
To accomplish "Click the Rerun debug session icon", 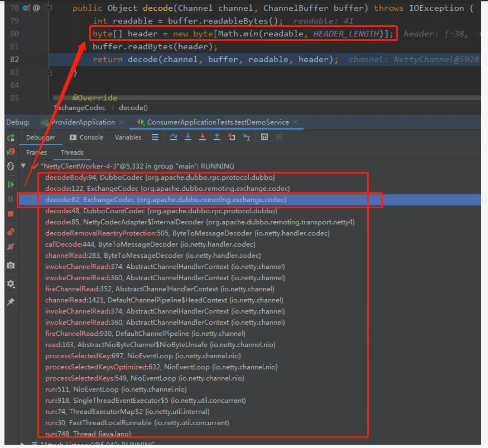I will coord(11,138).
